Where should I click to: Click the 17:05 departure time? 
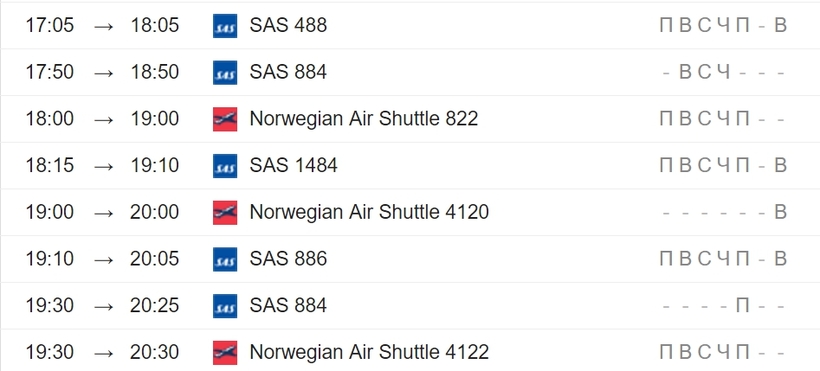click(x=50, y=25)
